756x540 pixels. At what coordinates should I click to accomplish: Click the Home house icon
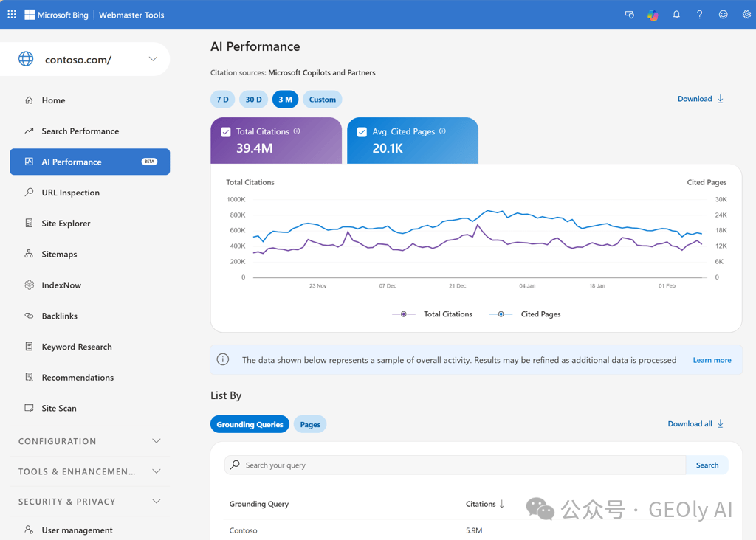29,100
